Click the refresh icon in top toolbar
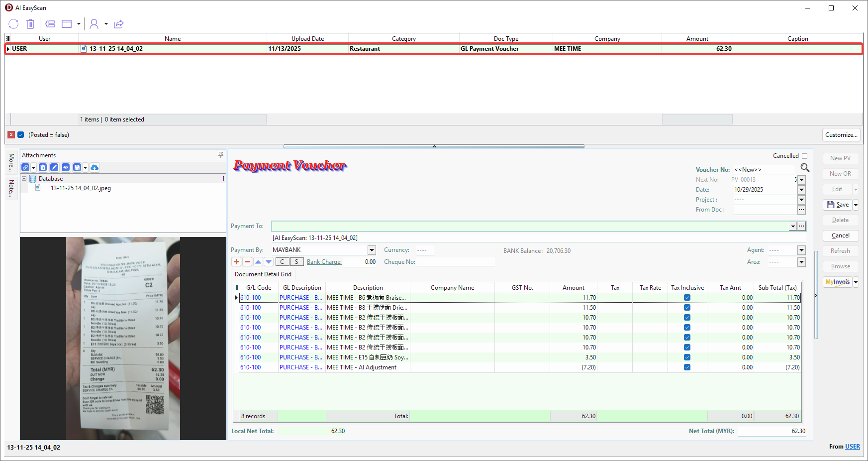Image resolution: width=868 pixels, height=461 pixels. (13, 24)
